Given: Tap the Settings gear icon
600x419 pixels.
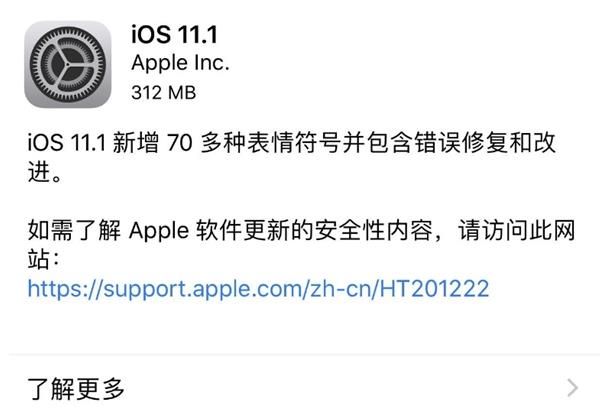Looking at the screenshot, I should 68,64.
